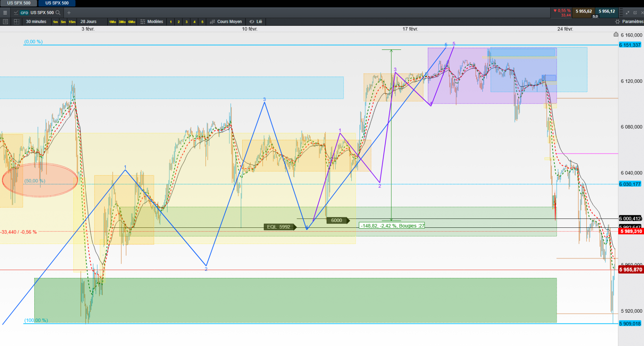
Task: Click the (0,00 %) Fibonacci label
Action: pos(33,42)
